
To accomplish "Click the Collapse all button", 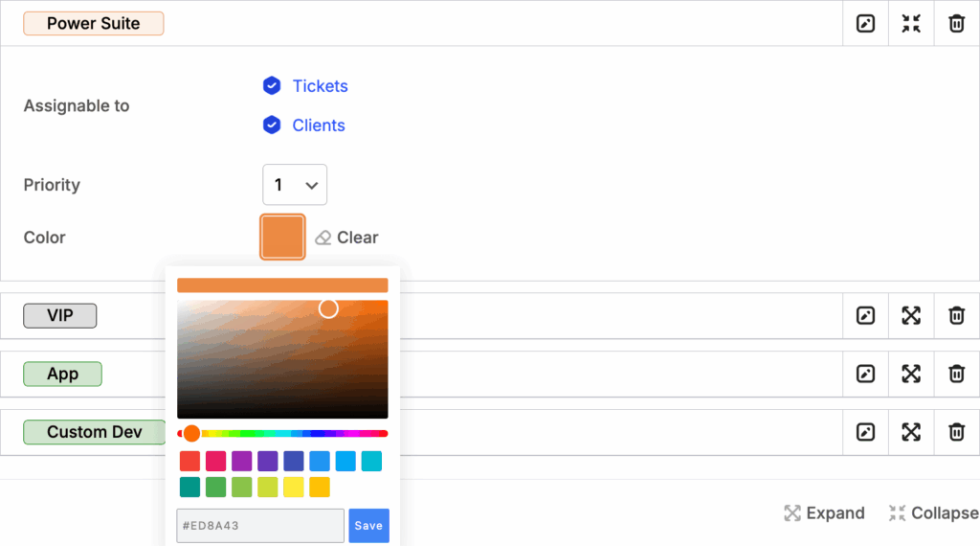I will coord(933,513).
